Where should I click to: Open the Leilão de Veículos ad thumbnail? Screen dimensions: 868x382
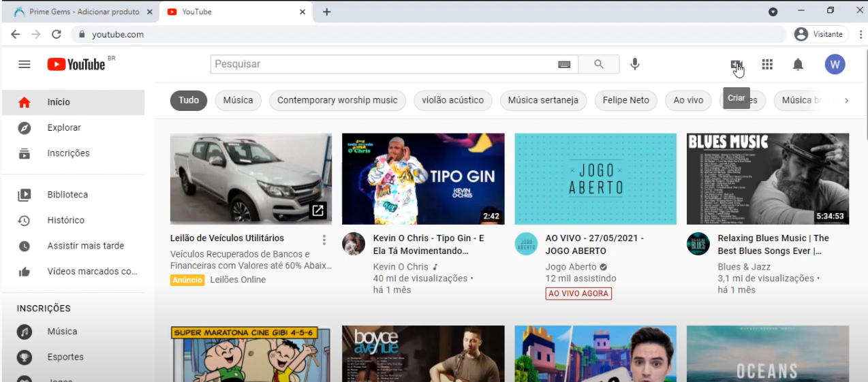(x=251, y=179)
